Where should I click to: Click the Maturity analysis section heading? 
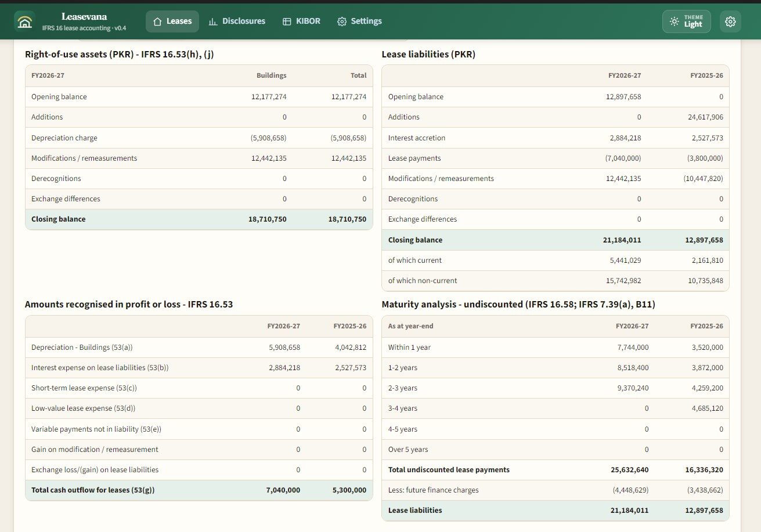click(x=518, y=304)
